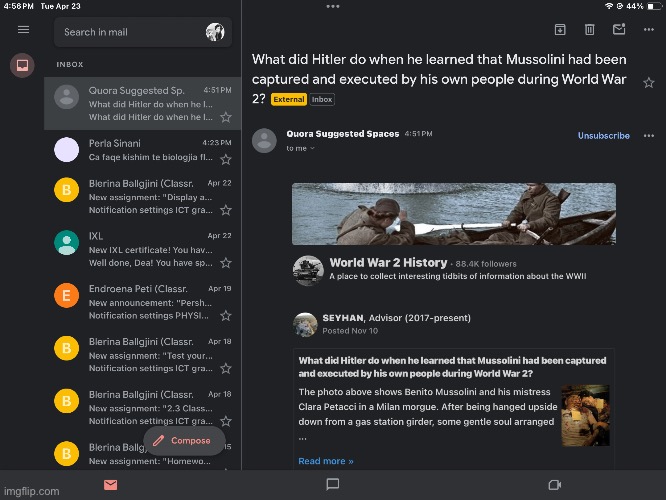Star the Blerina Ballgjini "Display a..." email
This screenshot has height=500, width=666.
click(226, 210)
